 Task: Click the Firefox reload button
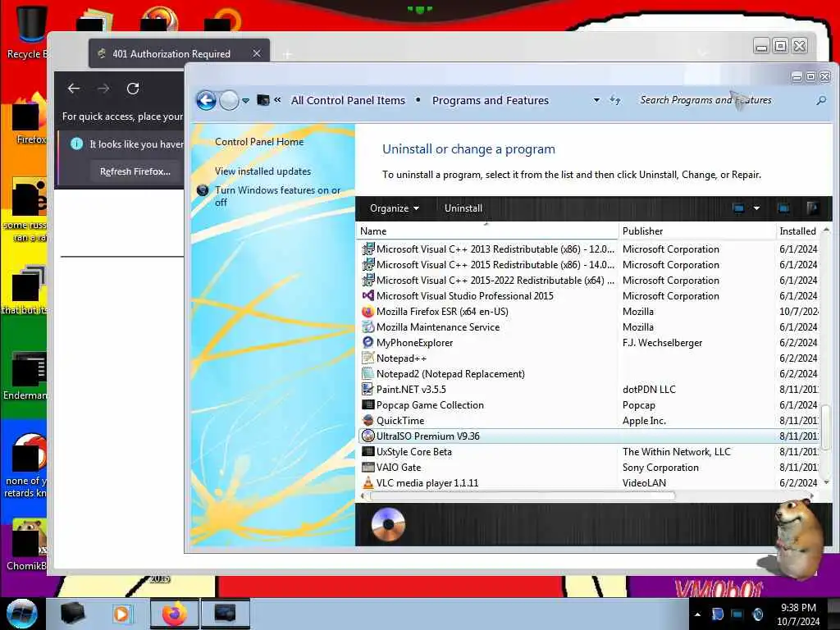pos(133,89)
